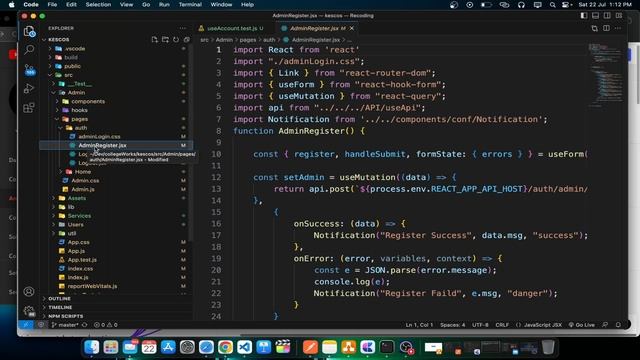Open the Search view in activity bar
The width and height of the screenshot is (640, 360).
(x=29, y=50)
